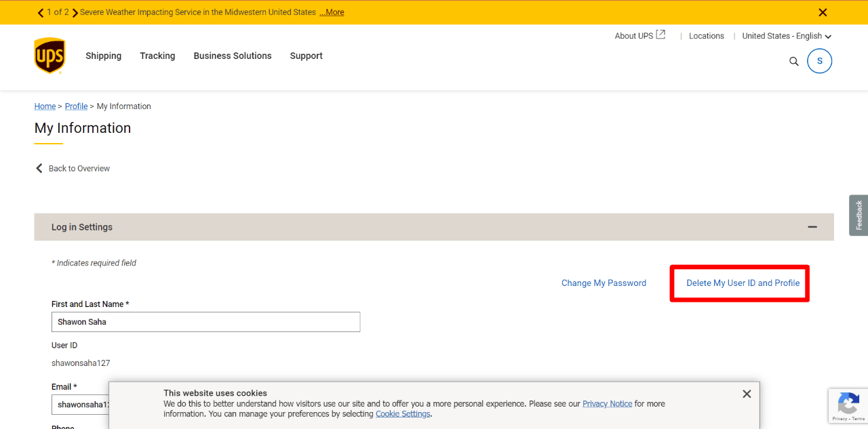Viewport: 868px width, 429px height.
Task: Open the UPS shield logo homepage
Action: coord(50,56)
